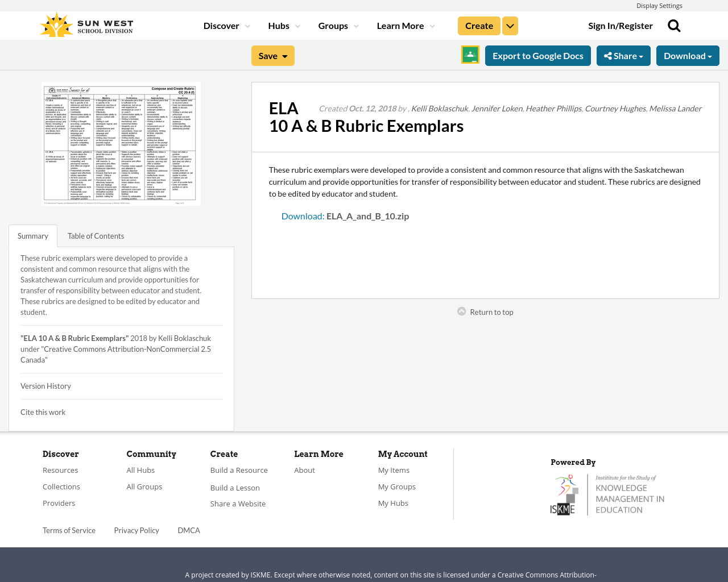The height and width of the screenshot is (582, 728).
Task: Switch to the Table of Contents tab
Action: pos(96,235)
